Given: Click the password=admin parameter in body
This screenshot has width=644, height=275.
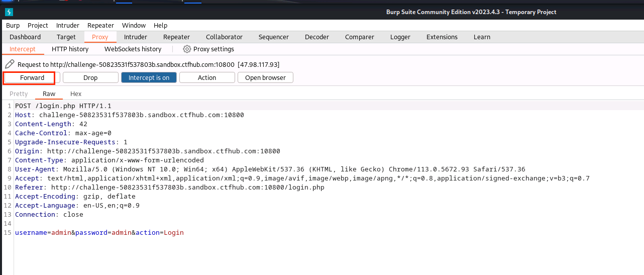Looking at the screenshot, I should [103, 232].
